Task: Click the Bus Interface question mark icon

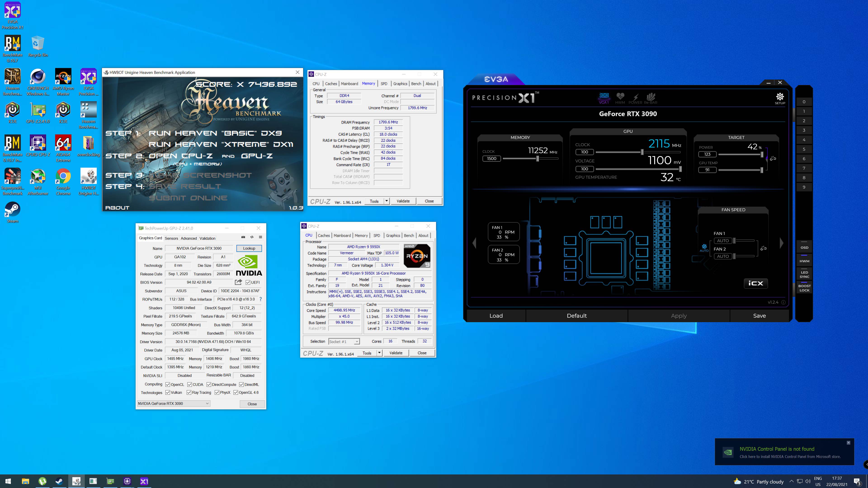Action: [x=260, y=299]
